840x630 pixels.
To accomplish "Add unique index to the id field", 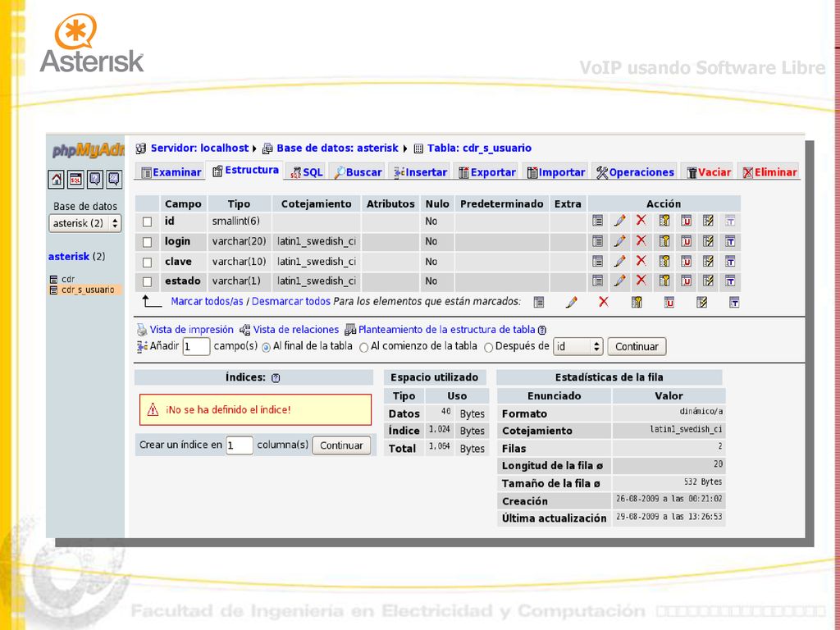I will point(687,221).
